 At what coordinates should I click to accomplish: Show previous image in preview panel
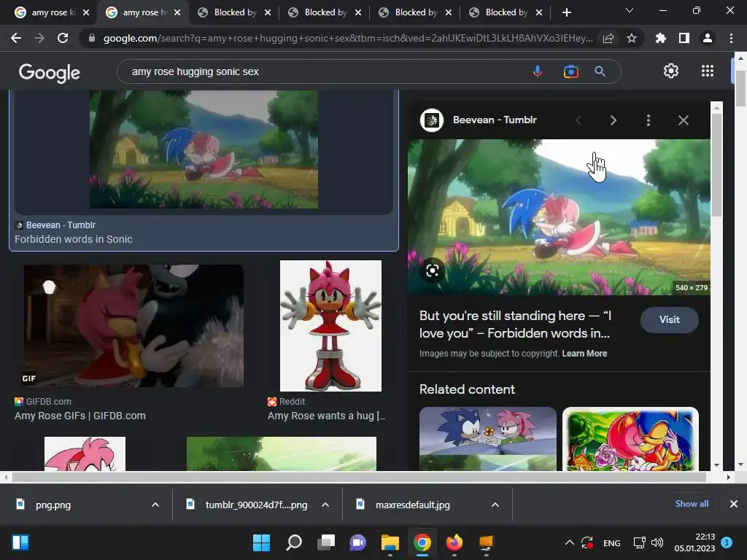tap(578, 120)
